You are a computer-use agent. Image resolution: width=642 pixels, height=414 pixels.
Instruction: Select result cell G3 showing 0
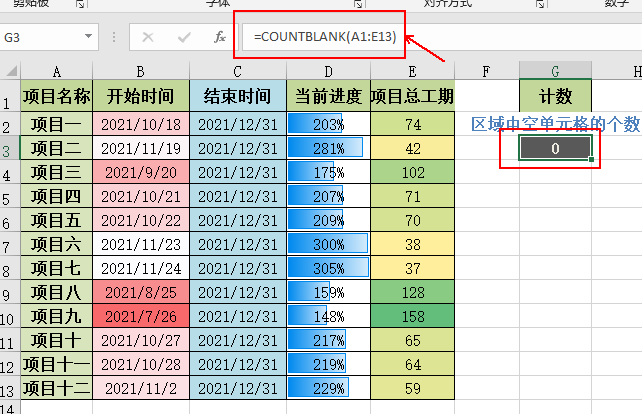coord(555,148)
